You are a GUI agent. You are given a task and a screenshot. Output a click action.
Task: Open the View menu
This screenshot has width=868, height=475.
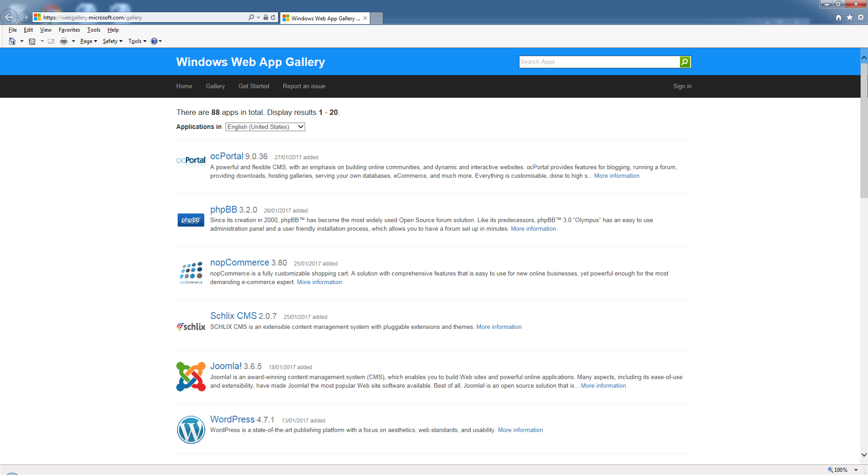[x=46, y=30]
